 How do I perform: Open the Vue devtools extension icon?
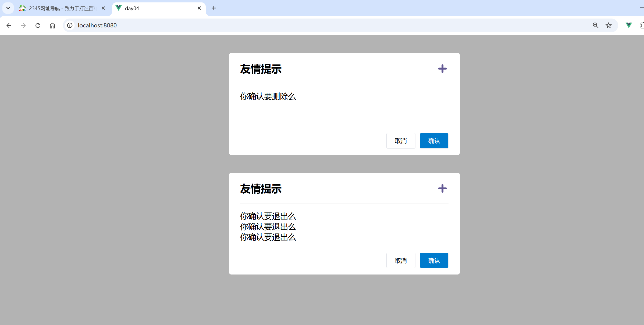tap(629, 26)
